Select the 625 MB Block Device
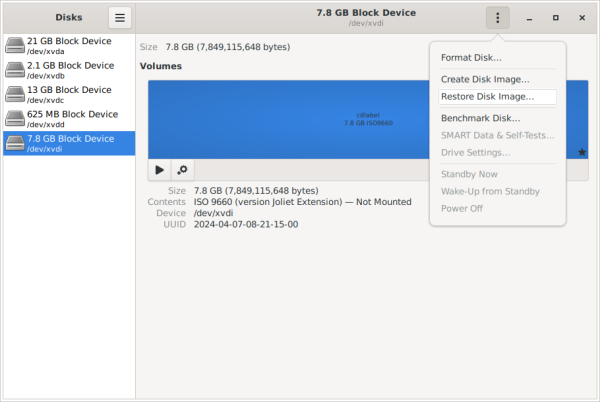 [72, 119]
